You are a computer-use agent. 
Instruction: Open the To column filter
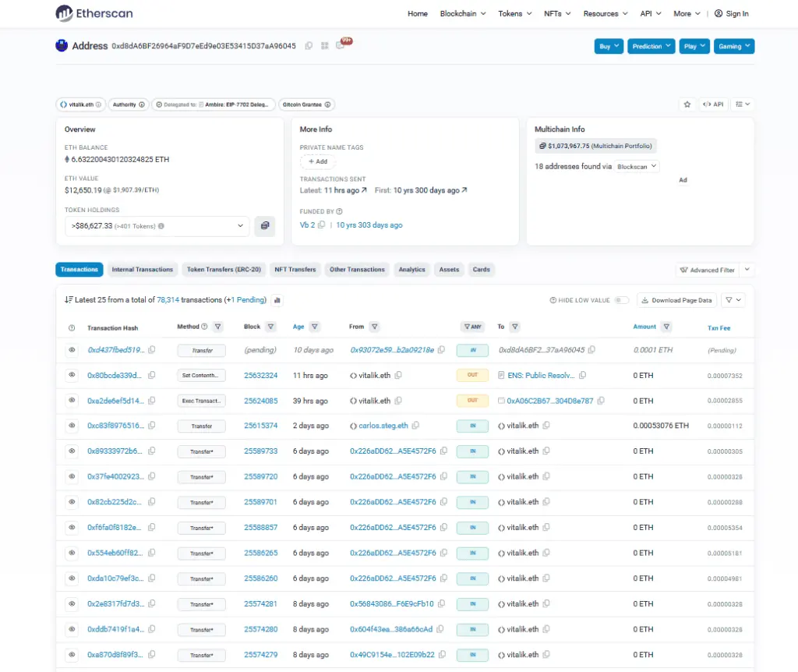pyautogui.click(x=515, y=327)
